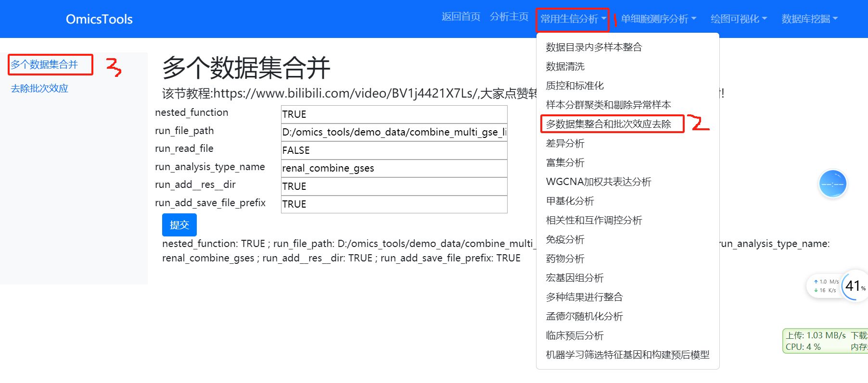Click the nested_function field label
This screenshot has height=383, width=868.
[191, 112]
